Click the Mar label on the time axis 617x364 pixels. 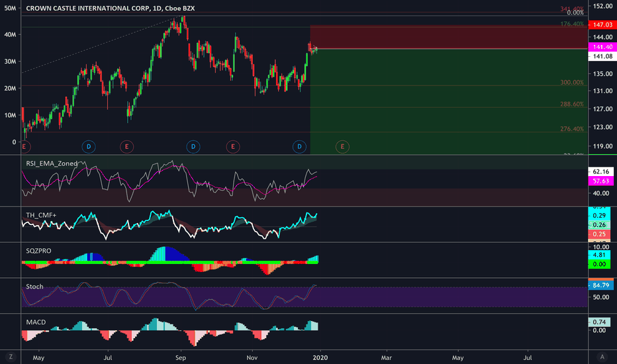pyautogui.click(x=387, y=357)
